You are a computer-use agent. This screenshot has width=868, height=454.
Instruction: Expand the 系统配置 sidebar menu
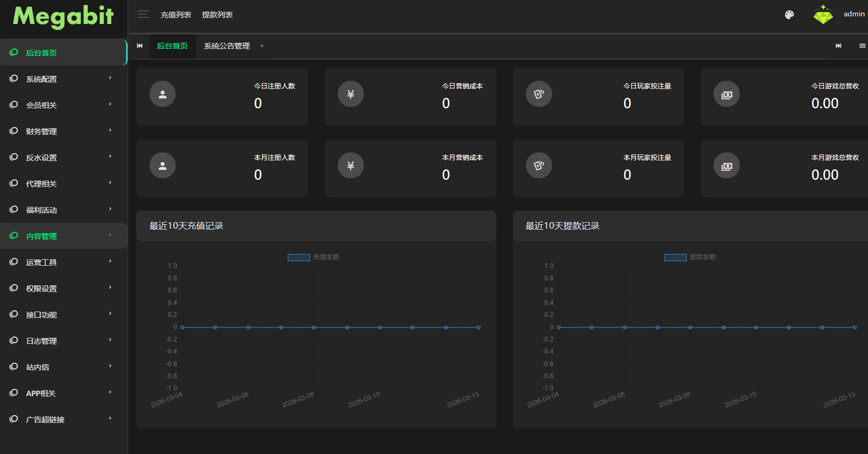tap(63, 79)
